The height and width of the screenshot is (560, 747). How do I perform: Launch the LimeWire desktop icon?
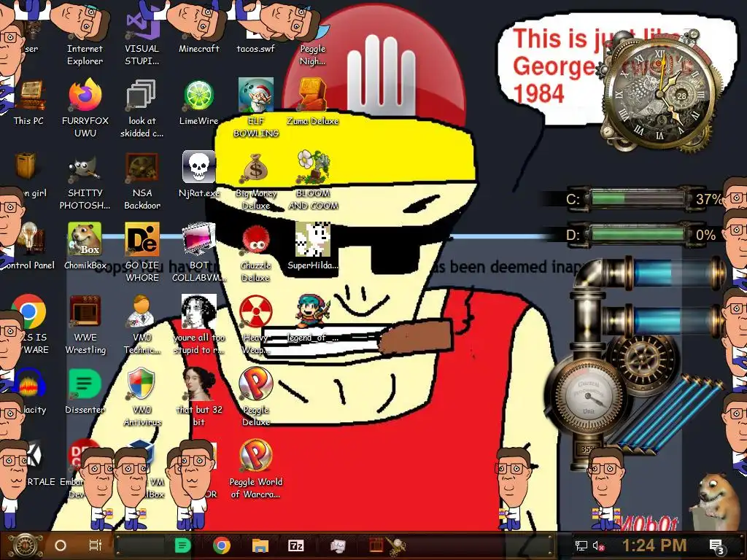[198, 102]
